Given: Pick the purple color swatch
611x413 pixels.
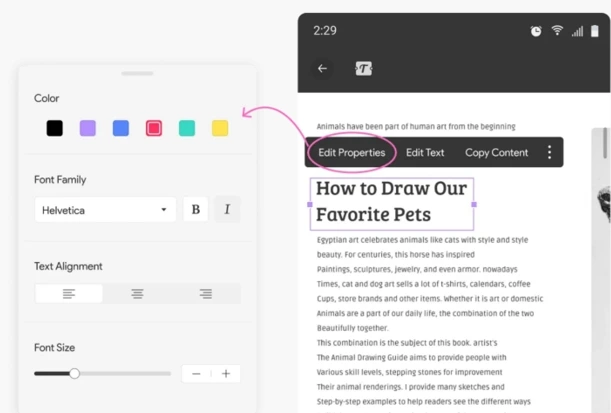Looking at the screenshot, I should click(88, 128).
